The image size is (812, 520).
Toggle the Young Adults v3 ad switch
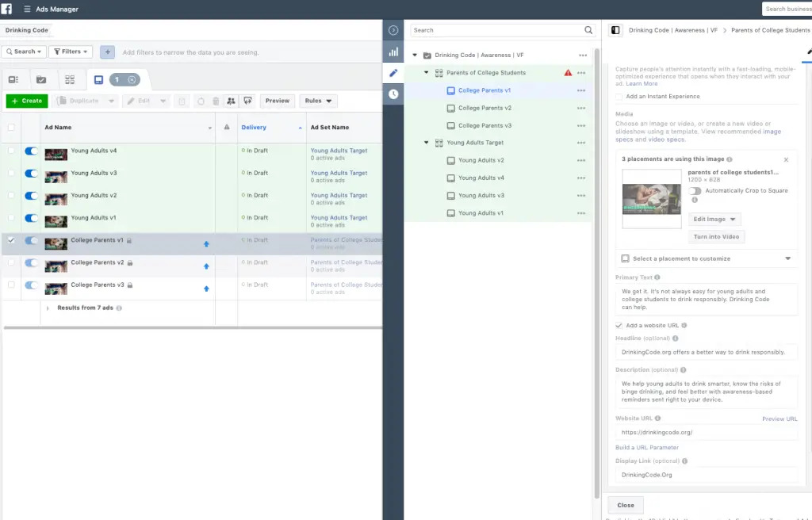point(32,174)
